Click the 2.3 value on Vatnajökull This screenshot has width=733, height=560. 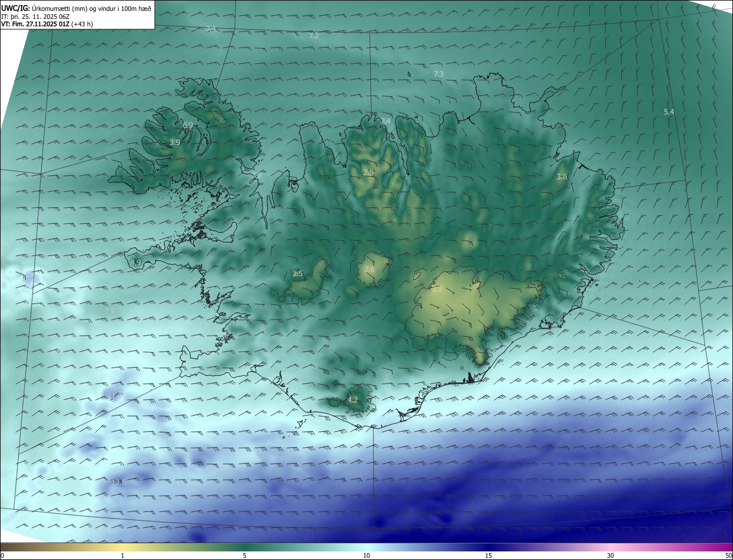tap(436, 289)
